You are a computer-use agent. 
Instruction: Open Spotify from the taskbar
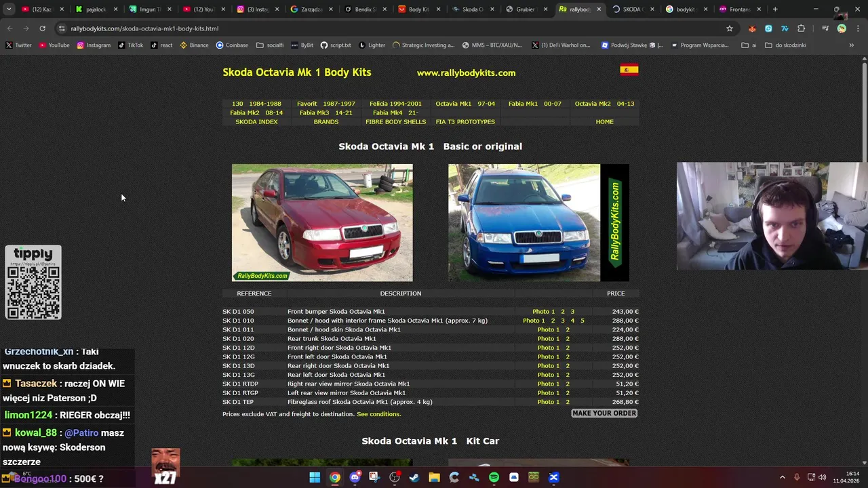click(x=494, y=477)
